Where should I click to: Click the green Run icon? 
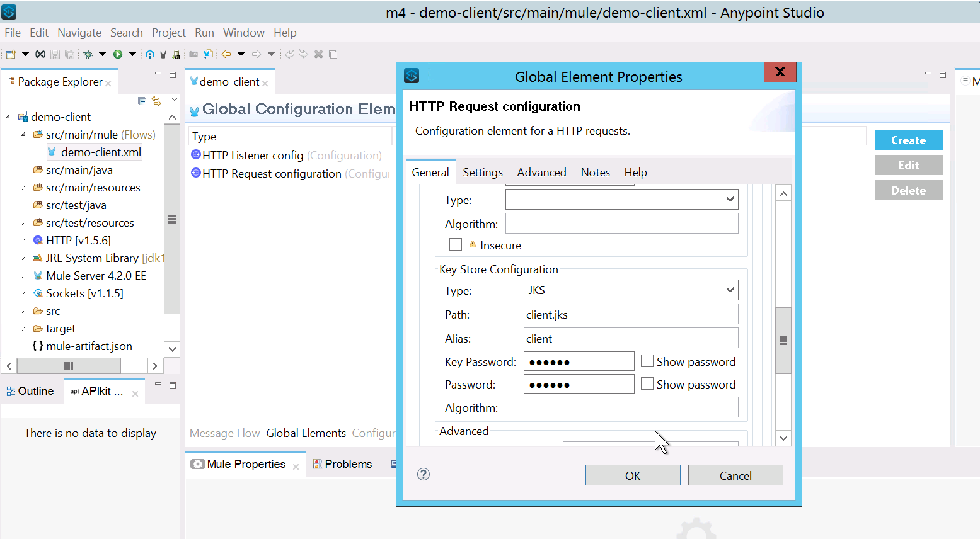click(117, 54)
